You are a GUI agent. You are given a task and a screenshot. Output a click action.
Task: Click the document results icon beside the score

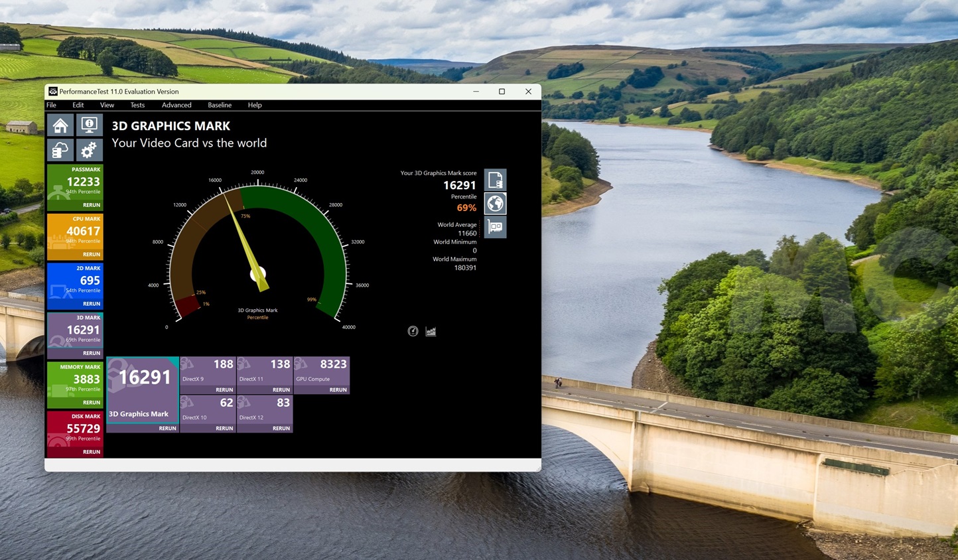495,180
